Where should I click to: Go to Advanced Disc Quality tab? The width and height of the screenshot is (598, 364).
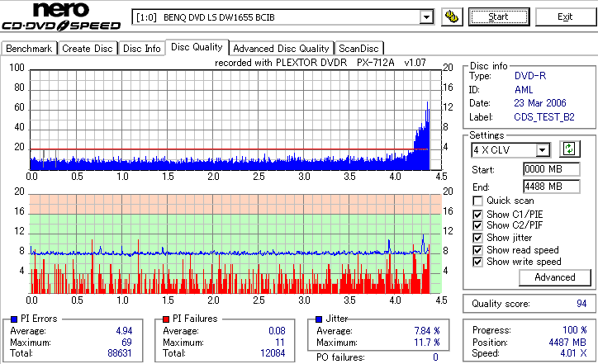click(281, 49)
